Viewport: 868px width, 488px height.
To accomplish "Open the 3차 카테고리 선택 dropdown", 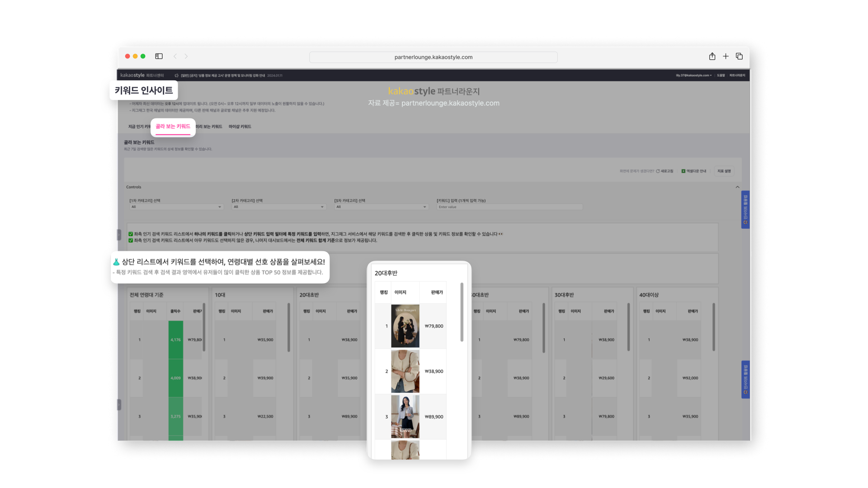I will [x=381, y=207].
